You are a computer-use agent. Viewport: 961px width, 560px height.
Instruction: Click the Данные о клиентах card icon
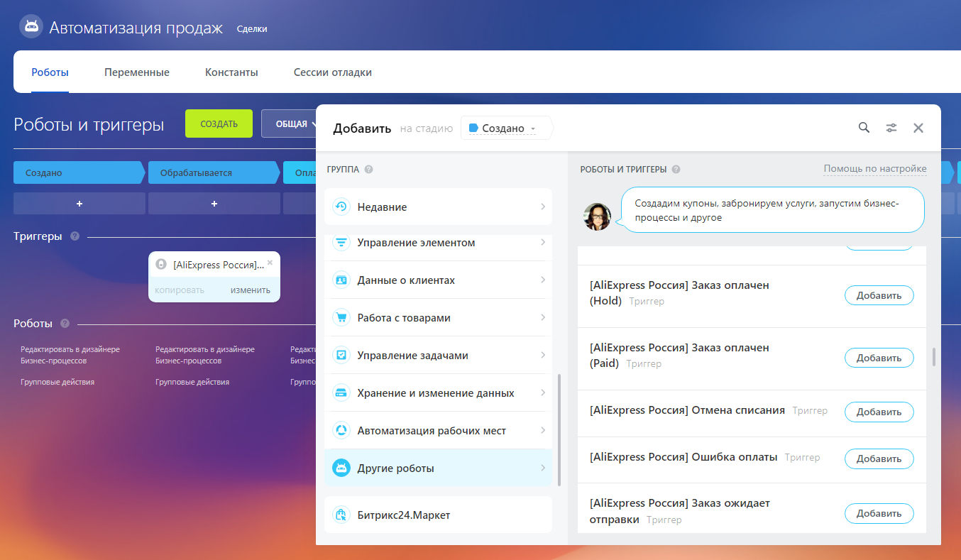click(x=341, y=280)
